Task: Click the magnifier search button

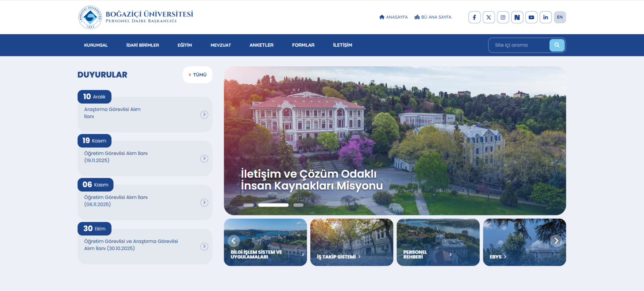Action: [x=557, y=45]
